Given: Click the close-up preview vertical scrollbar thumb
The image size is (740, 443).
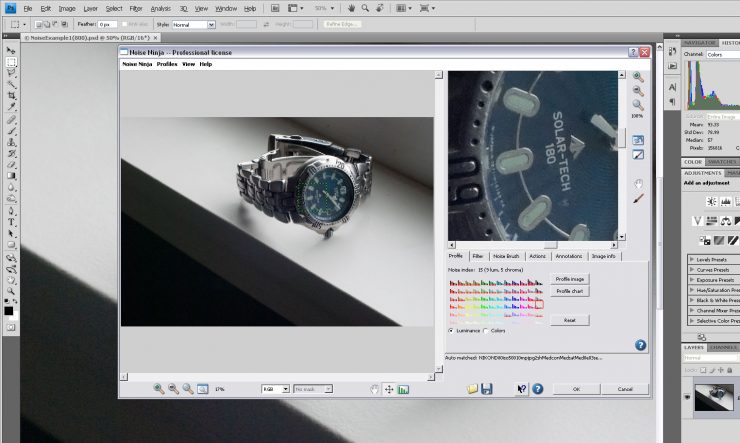Looking at the screenshot, I should coord(622,138).
